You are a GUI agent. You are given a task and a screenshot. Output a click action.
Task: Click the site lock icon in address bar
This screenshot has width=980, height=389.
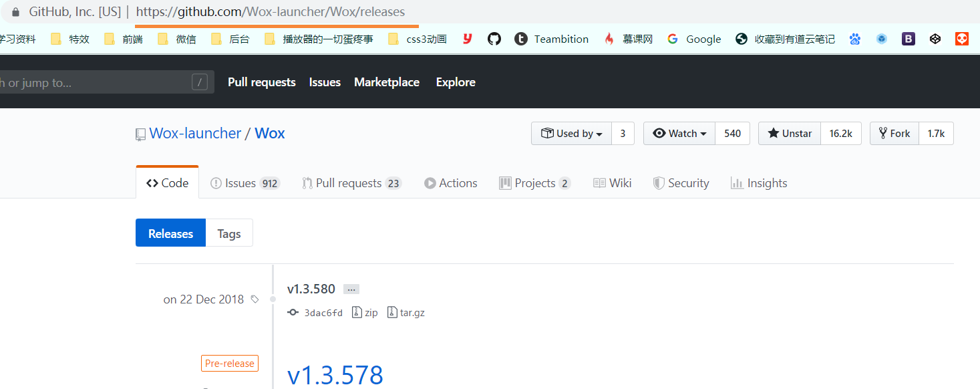coord(16,12)
